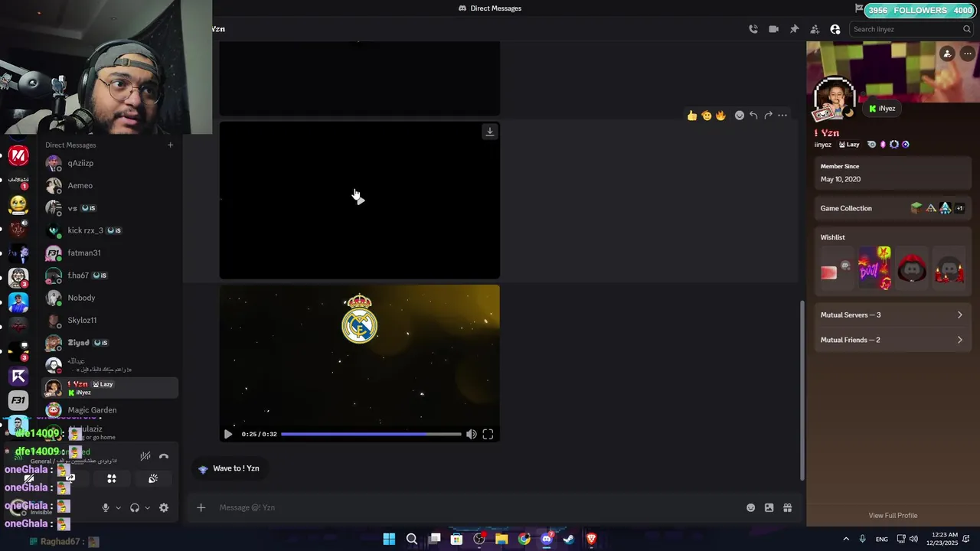This screenshot has height=551, width=980.
Task: Mute the video volume
Action: [x=472, y=434]
